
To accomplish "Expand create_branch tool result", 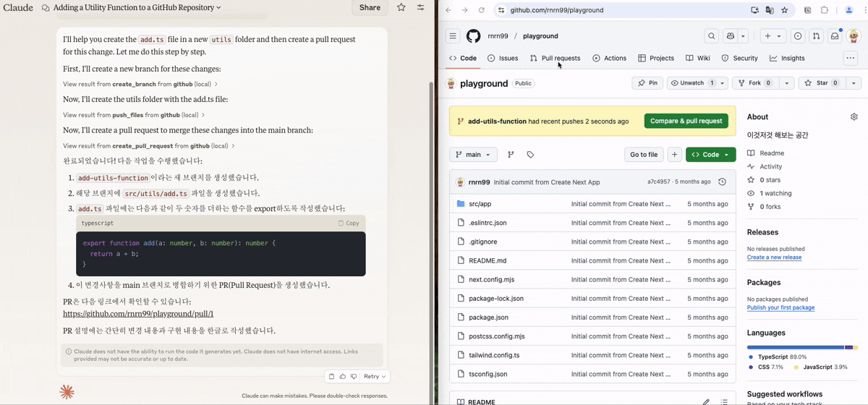I will click(140, 84).
